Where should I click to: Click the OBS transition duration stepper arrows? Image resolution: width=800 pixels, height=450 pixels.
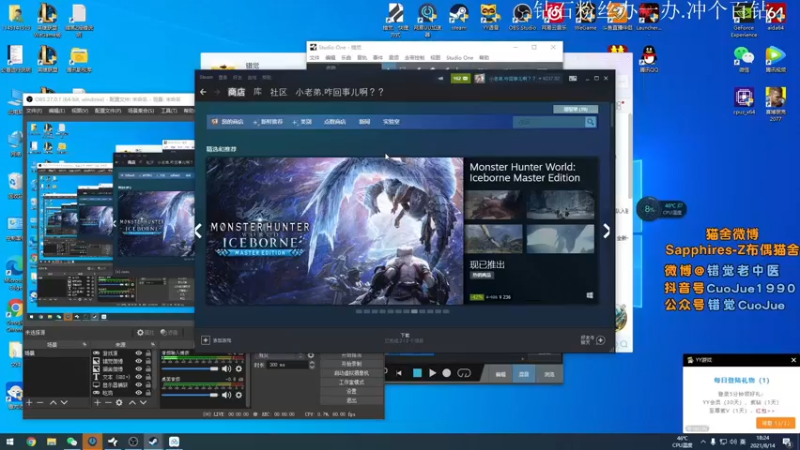312,365
